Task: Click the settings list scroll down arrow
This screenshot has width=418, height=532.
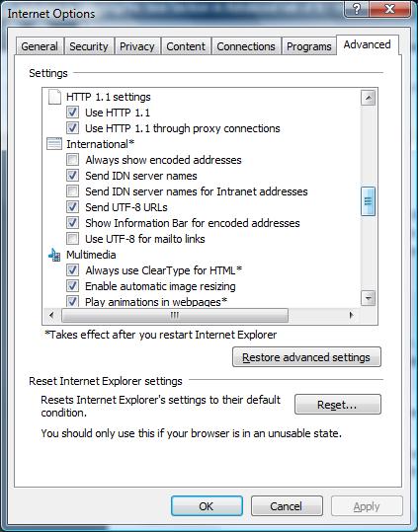Action: (x=368, y=298)
